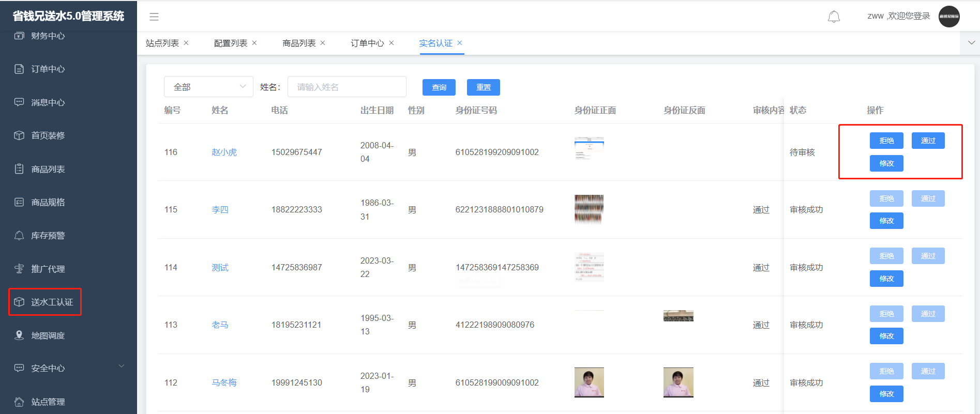980x414 pixels.
Task: Expand the 安全中心 sidebar submenu
Action: pyautogui.click(x=68, y=368)
